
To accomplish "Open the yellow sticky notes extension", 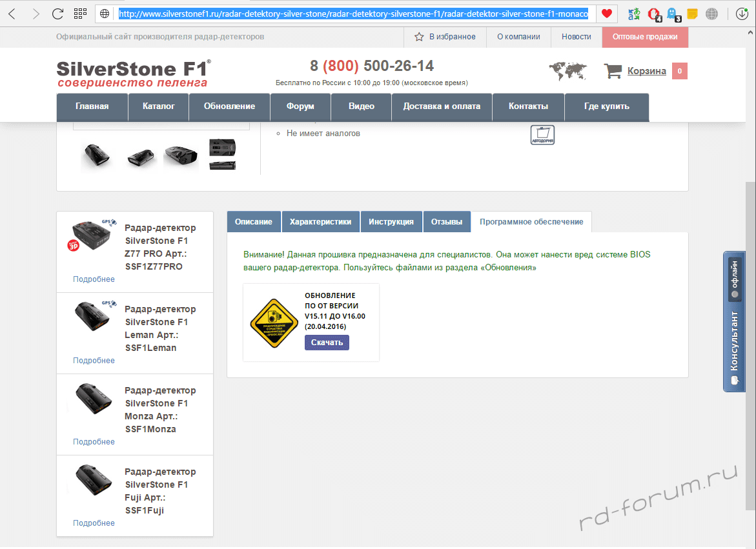I will [692, 14].
